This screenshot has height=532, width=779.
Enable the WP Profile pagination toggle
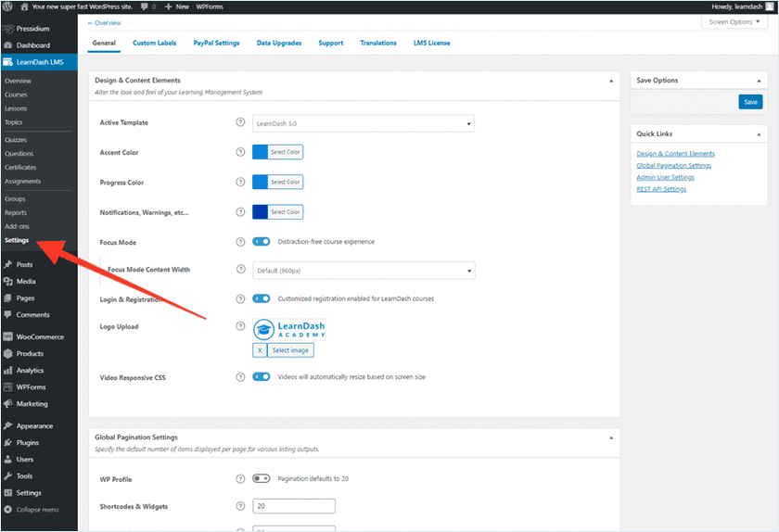pos(262,479)
